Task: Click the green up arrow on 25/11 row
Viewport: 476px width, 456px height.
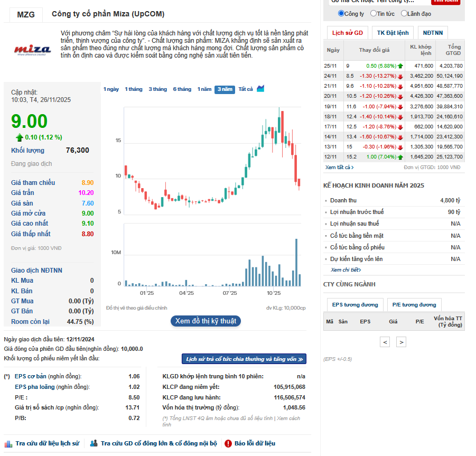Action: click(400, 66)
